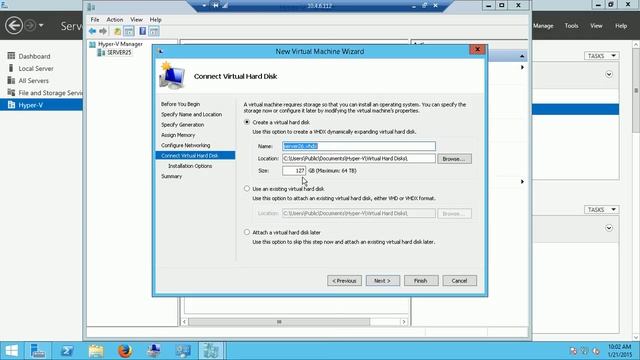Image resolution: width=640 pixels, height=360 pixels.
Task: Click the Previous button in wizard
Action: (x=344, y=281)
